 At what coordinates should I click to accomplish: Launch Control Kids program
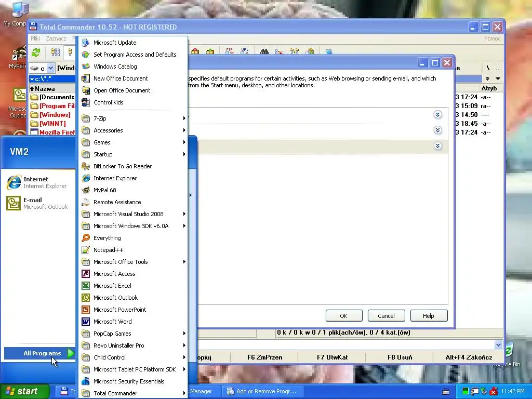[133, 102]
